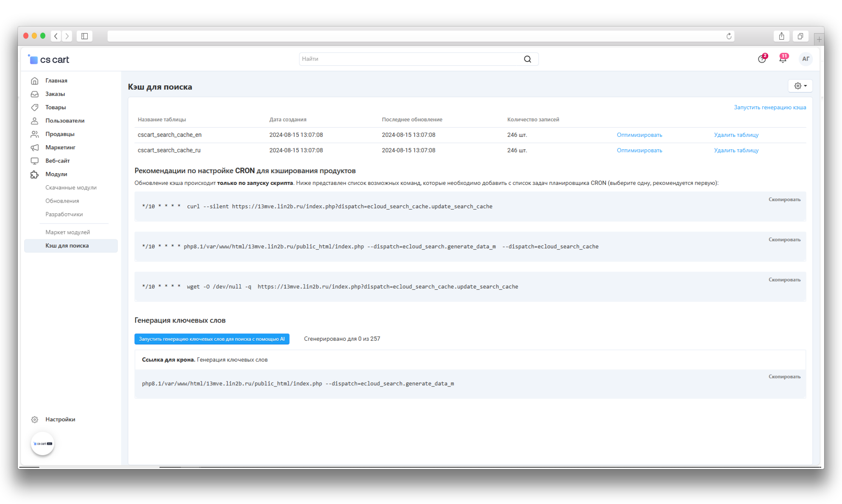Open the Товары menu item
842x504 pixels.
coord(56,107)
